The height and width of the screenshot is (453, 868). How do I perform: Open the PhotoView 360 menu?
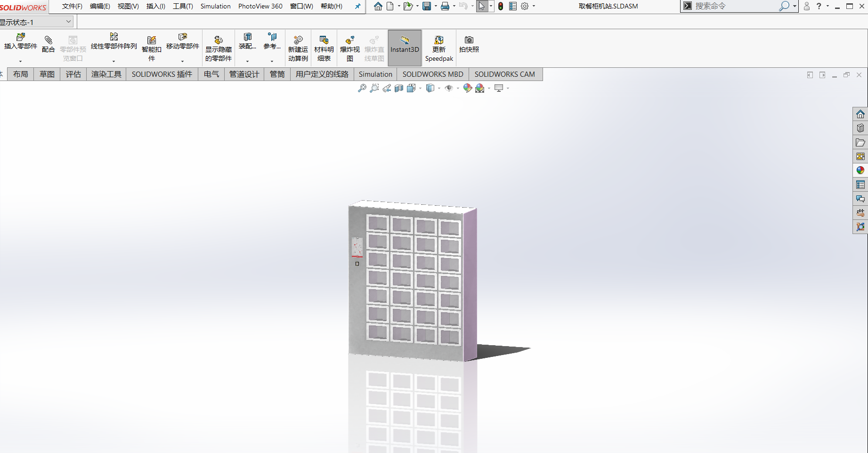point(260,6)
